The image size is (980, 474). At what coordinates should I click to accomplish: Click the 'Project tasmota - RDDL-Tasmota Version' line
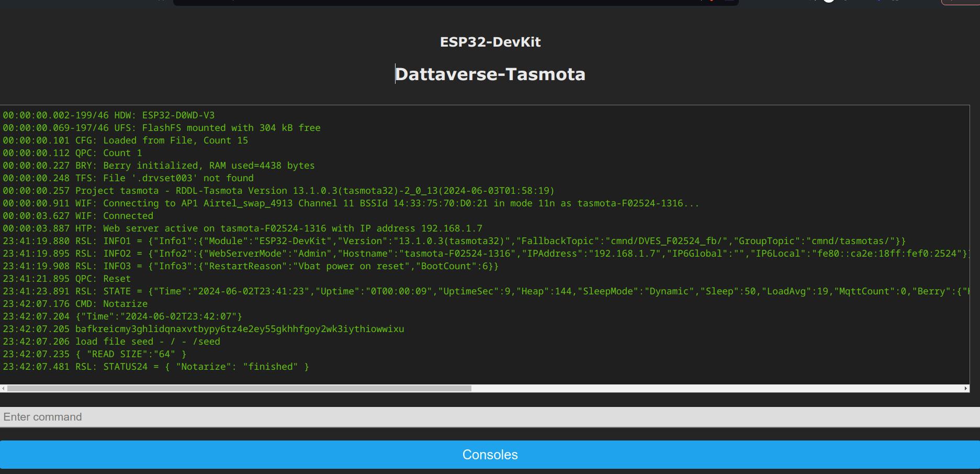click(x=279, y=191)
